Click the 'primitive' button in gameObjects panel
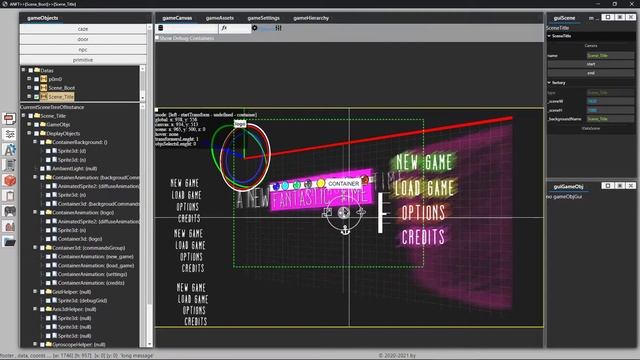This screenshot has height=360, width=640. pyautogui.click(x=83, y=60)
